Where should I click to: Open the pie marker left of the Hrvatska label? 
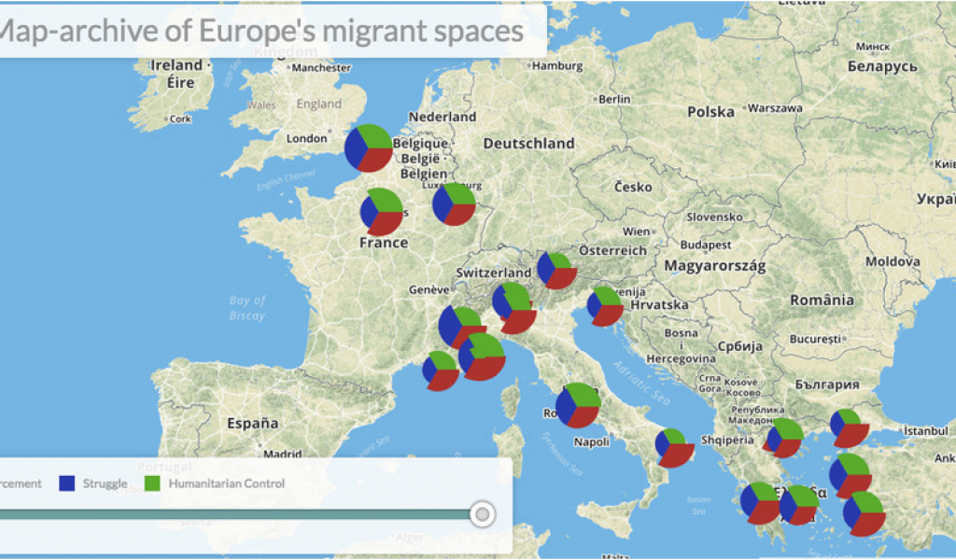pos(605,306)
